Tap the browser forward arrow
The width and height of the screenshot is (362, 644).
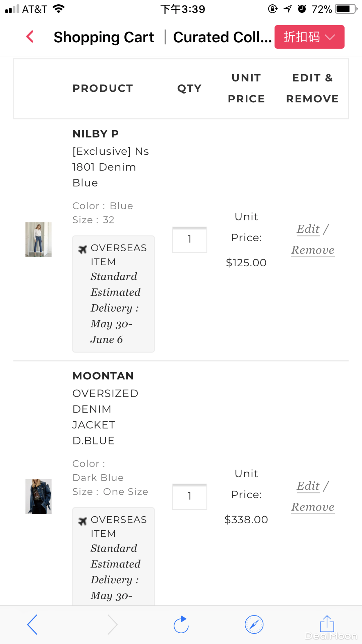113,625
